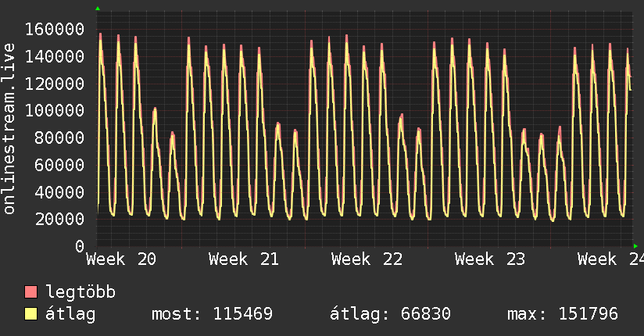
Task: Click the 120000 y-axis value
Action: (x=55, y=84)
